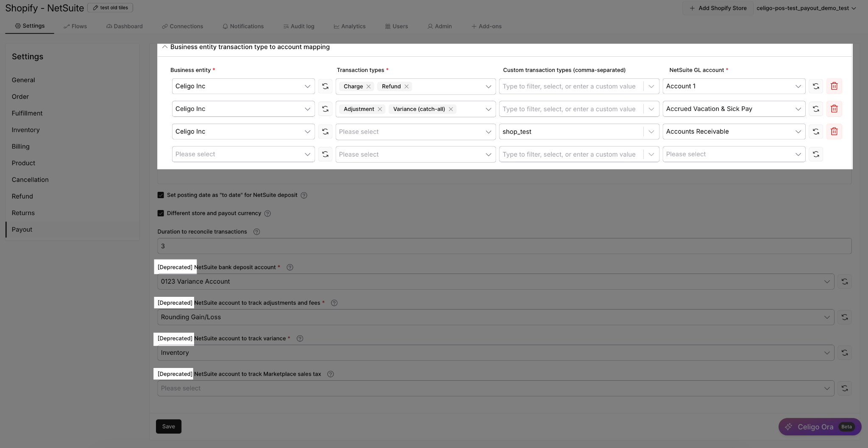Delete the Account 1 mapping row
This screenshot has width=868, height=448.
[x=834, y=86]
